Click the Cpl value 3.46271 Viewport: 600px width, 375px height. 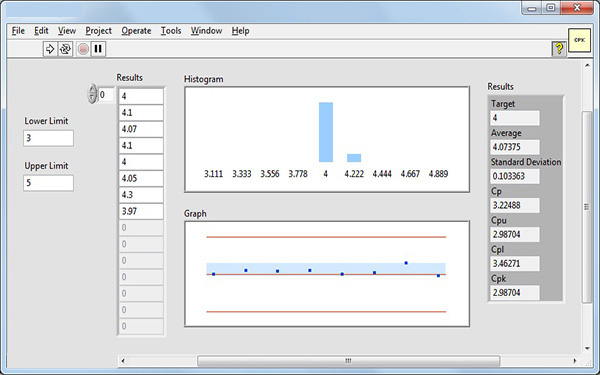[515, 263]
